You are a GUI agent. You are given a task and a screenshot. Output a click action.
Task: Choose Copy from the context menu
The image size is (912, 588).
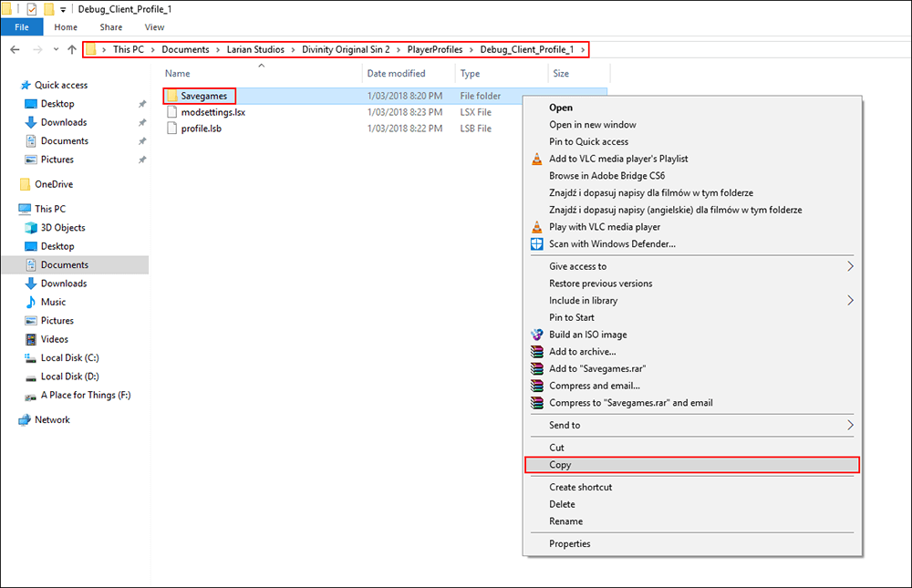pyautogui.click(x=692, y=465)
